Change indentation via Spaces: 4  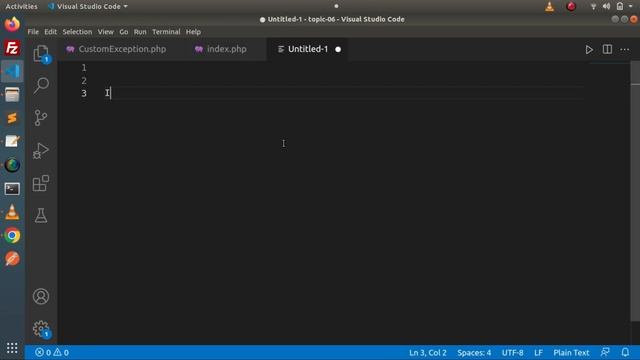(474, 352)
